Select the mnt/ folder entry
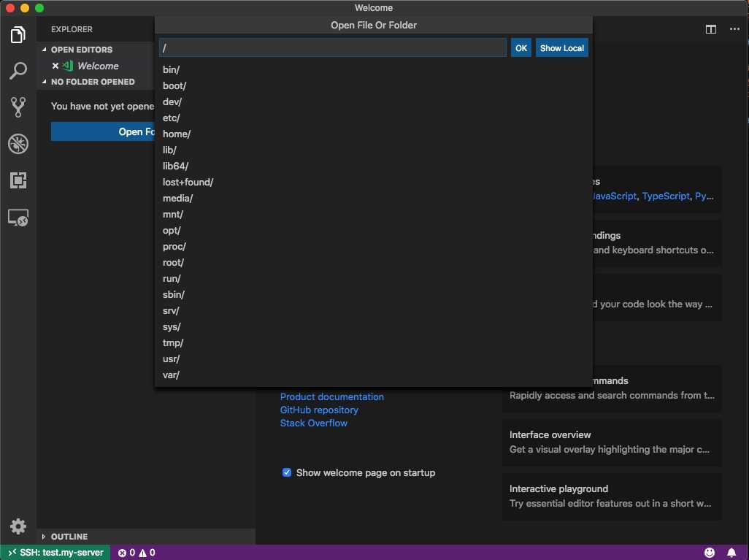 [x=374, y=215]
